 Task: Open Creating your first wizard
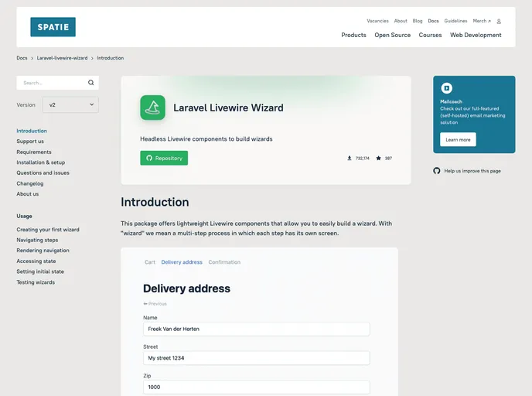click(x=48, y=230)
